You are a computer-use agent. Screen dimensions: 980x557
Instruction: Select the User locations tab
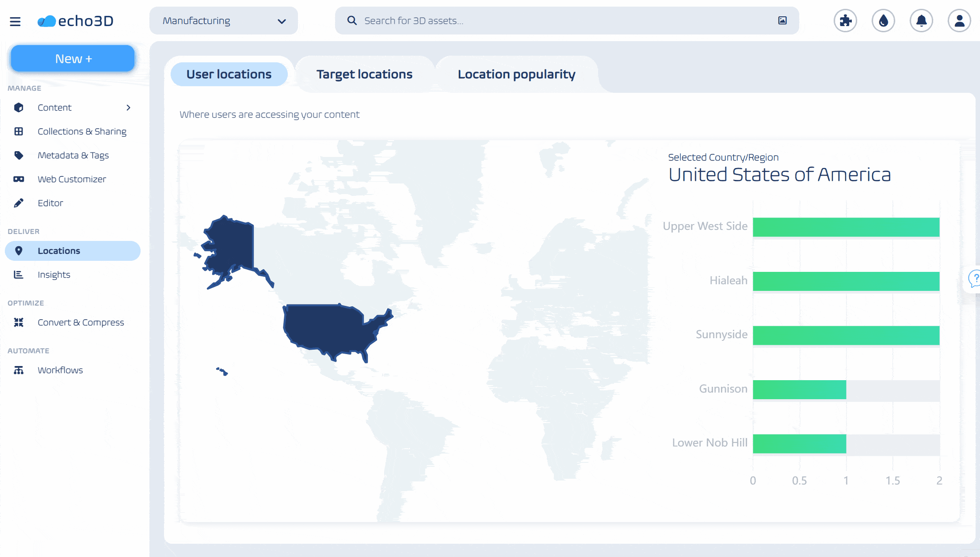tap(229, 74)
